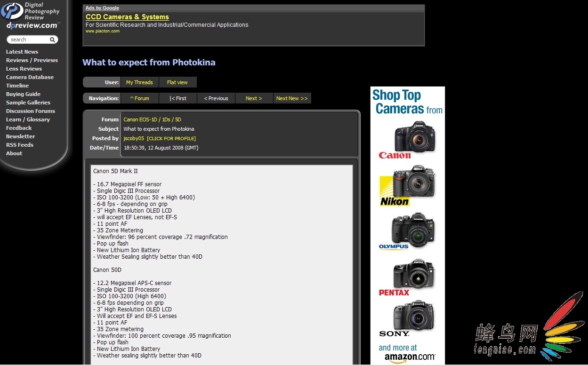Viewport: 588px width, 365px height.
Task: Click the Ads by Google label
Action: 102,8
